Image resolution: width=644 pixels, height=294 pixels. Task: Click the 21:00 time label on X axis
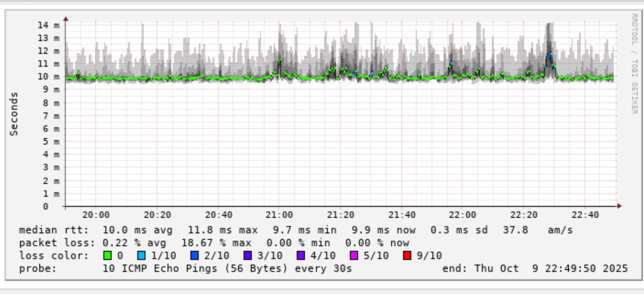[279, 215]
